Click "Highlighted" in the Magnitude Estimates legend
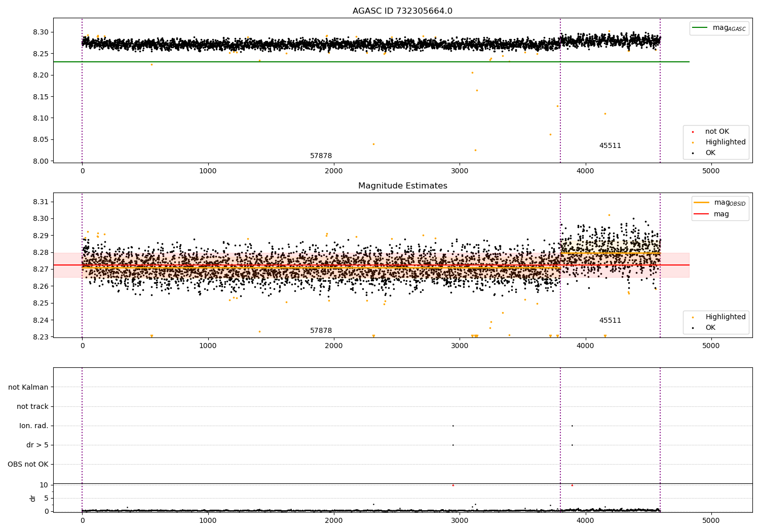This screenshot has width=760, height=532. pos(725,317)
